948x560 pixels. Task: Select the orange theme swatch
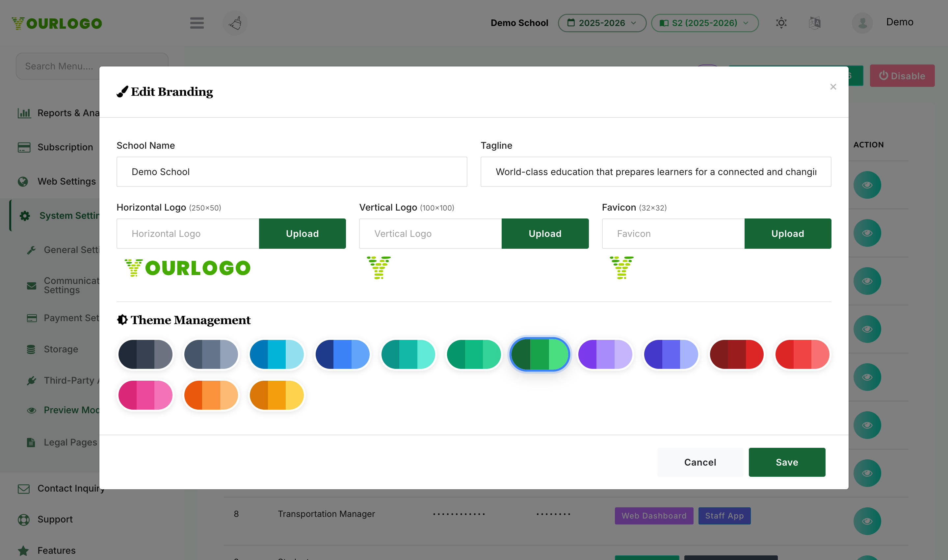point(211,395)
